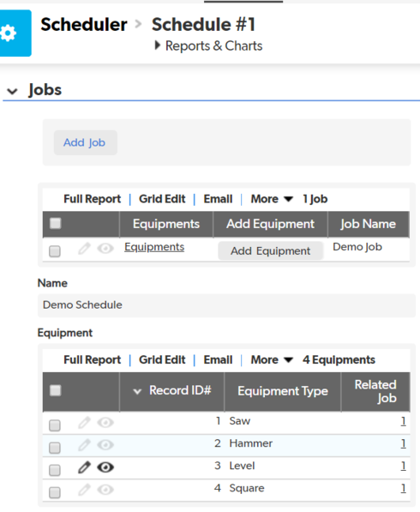The height and width of the screenshot is (512, 420).
Task: Choose Email in the Jobs report toolbar
Action: pyautogui.click(x=218, y=199)
